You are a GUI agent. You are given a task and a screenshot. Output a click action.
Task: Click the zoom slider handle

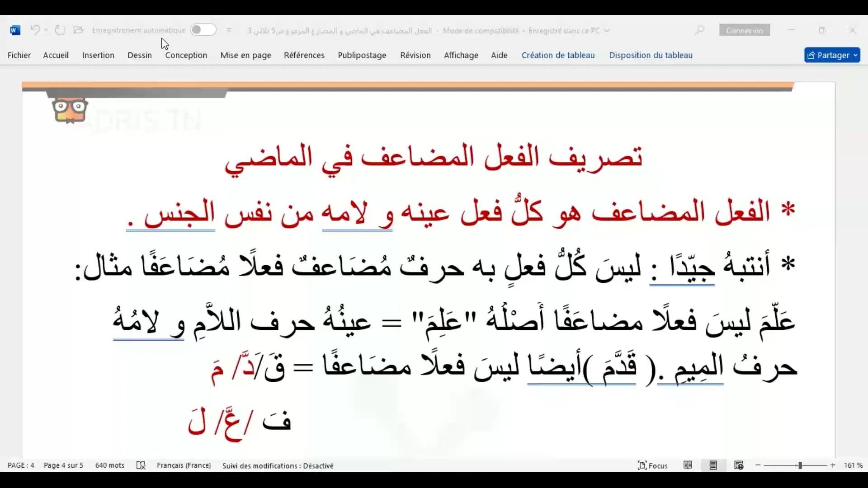pos(800,465)
